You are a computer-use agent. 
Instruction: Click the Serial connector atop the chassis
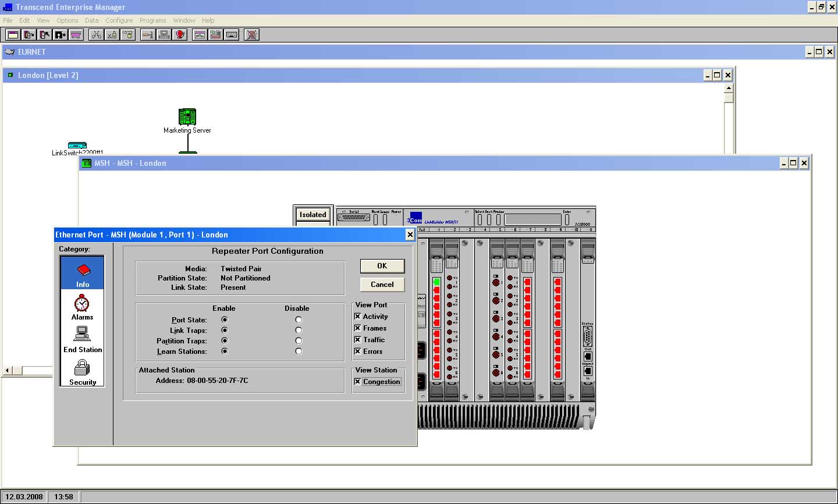354,218
